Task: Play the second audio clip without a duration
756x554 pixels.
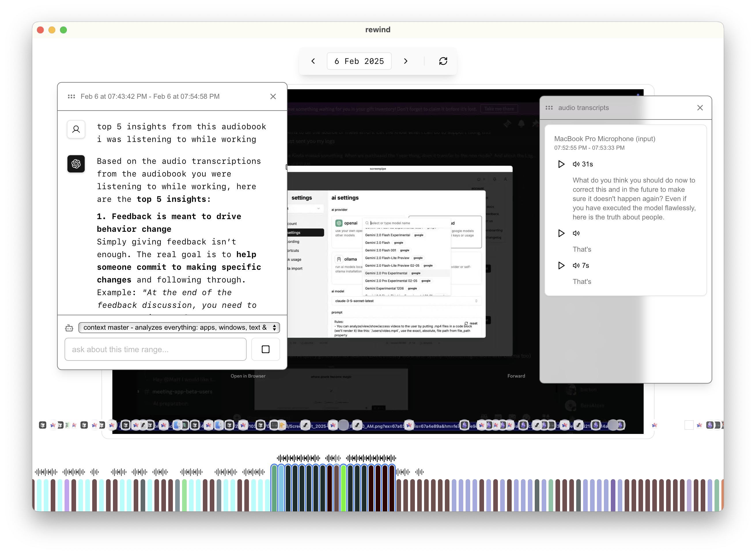Action: pos(561,234)
